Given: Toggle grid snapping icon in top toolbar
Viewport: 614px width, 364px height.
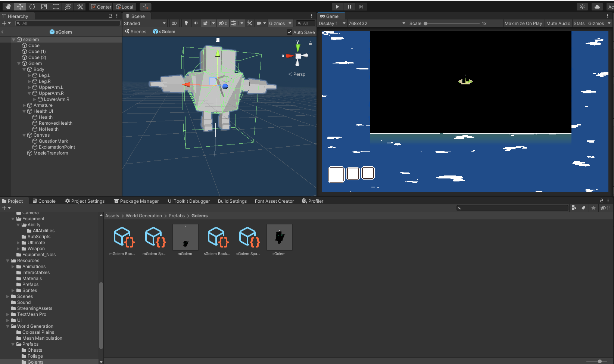Looking at the screenshot, I should (146, 7).
